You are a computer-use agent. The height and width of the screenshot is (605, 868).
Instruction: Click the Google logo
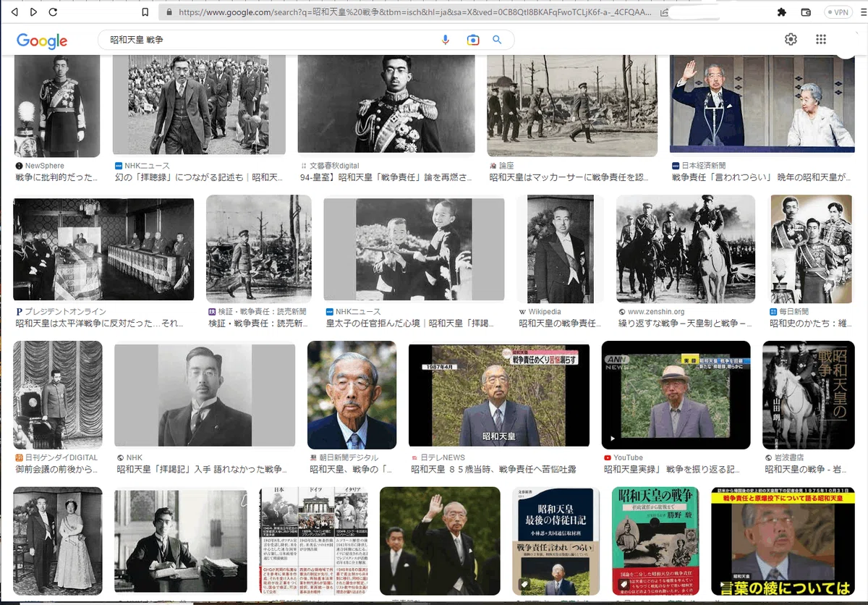point(42,41)
